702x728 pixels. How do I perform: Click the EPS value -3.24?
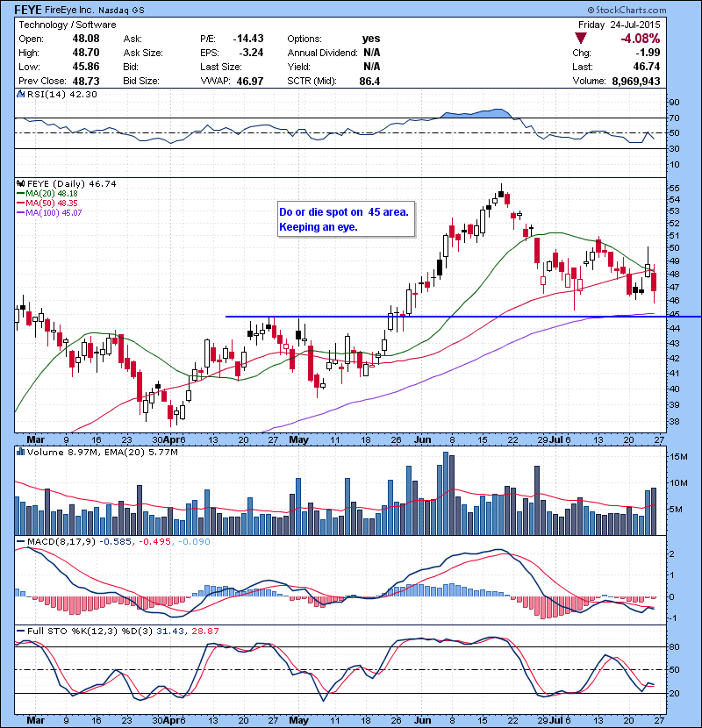click(x=251, y=53)
